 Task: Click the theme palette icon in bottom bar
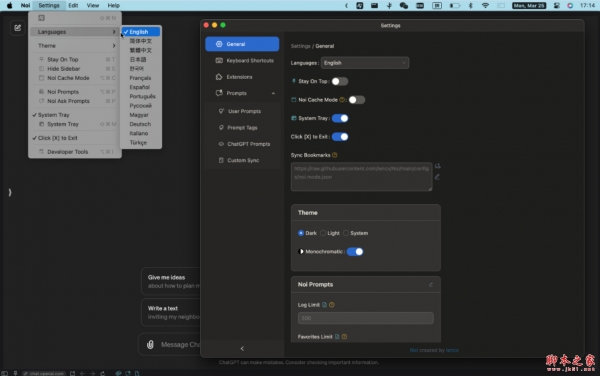119,373
